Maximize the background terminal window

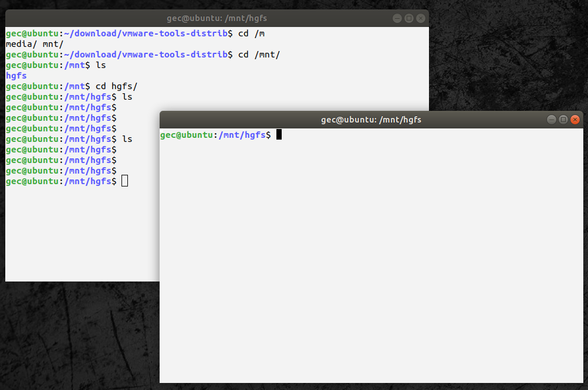[x=409, y=18]
